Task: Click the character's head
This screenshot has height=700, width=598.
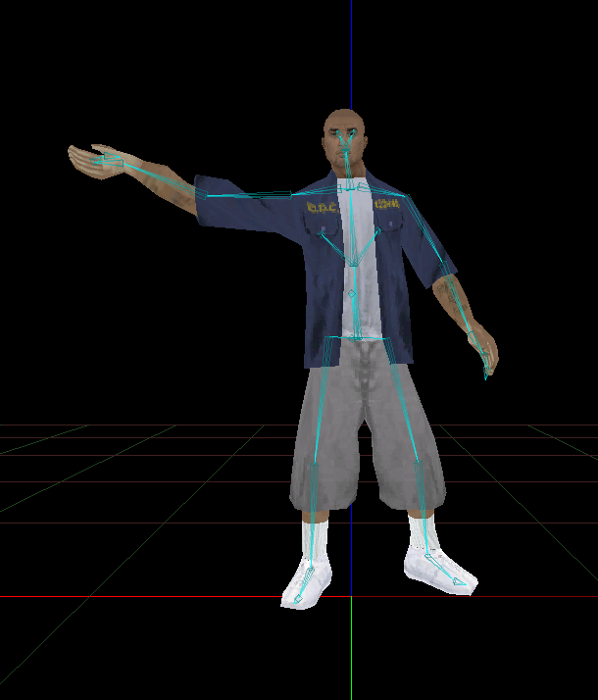Action: tap(344, 137)
